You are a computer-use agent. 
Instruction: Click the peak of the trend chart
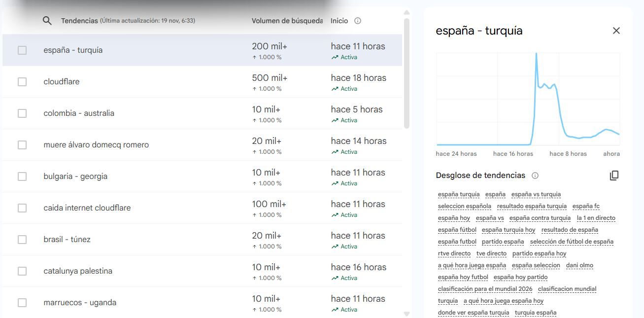click(536, 53)
